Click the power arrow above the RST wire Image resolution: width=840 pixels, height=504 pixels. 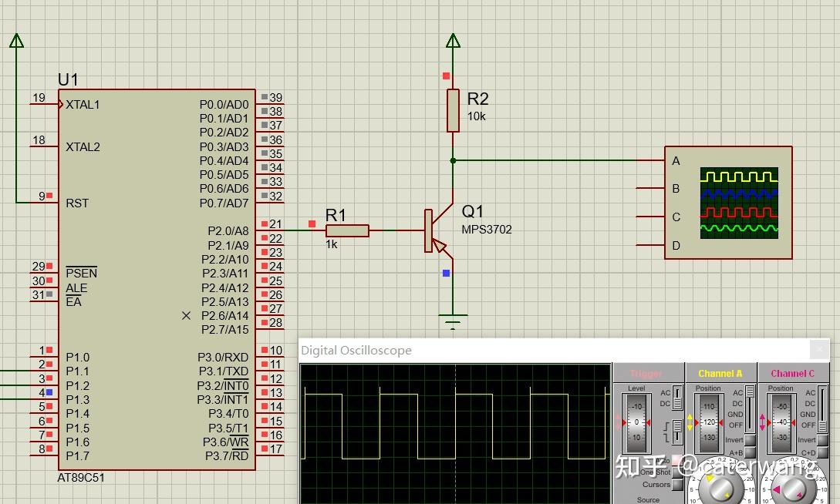click(x=17, y=41)
